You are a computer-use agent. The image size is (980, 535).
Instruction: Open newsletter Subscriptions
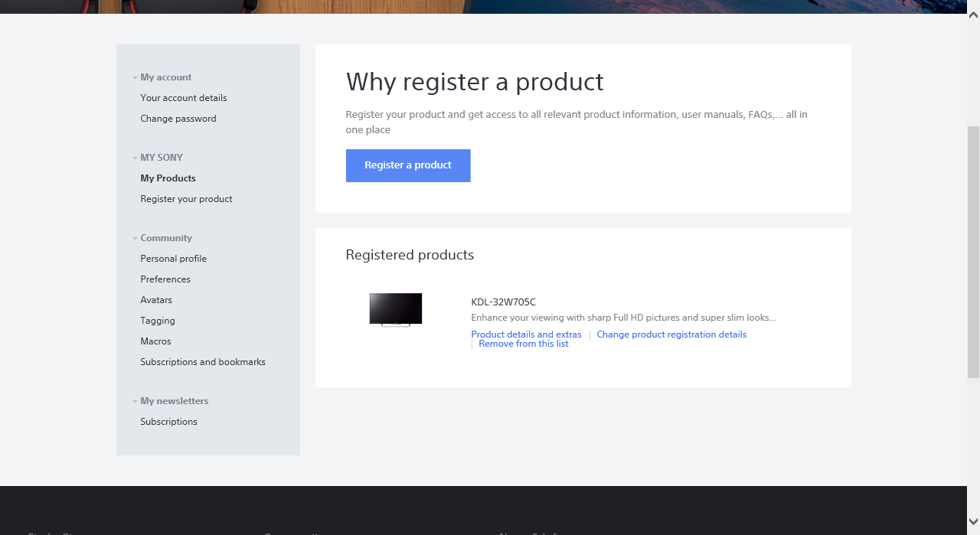pyautogui.click(x=168, y=422)
